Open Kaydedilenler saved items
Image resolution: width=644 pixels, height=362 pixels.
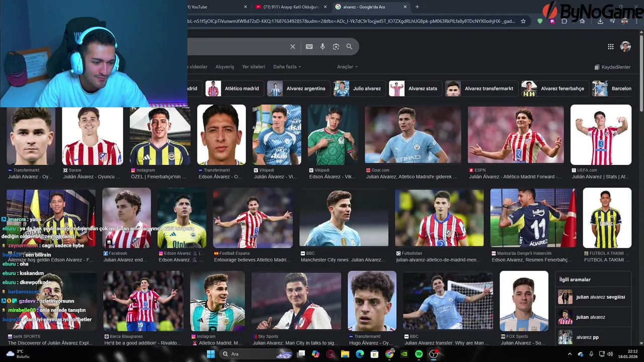[612, 67]
